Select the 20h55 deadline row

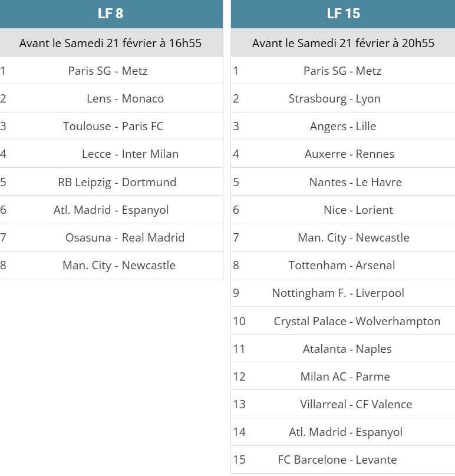343,43
